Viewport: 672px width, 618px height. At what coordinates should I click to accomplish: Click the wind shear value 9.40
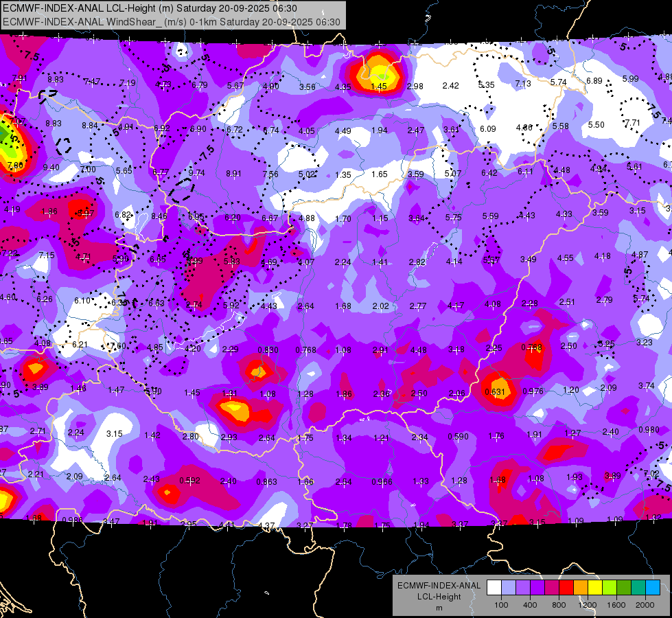click(51, 168)
